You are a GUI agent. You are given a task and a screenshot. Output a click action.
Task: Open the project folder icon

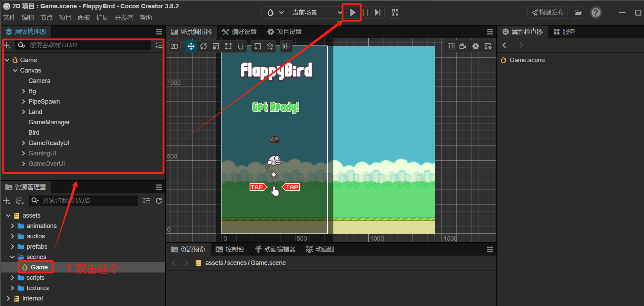coord(578,12)
